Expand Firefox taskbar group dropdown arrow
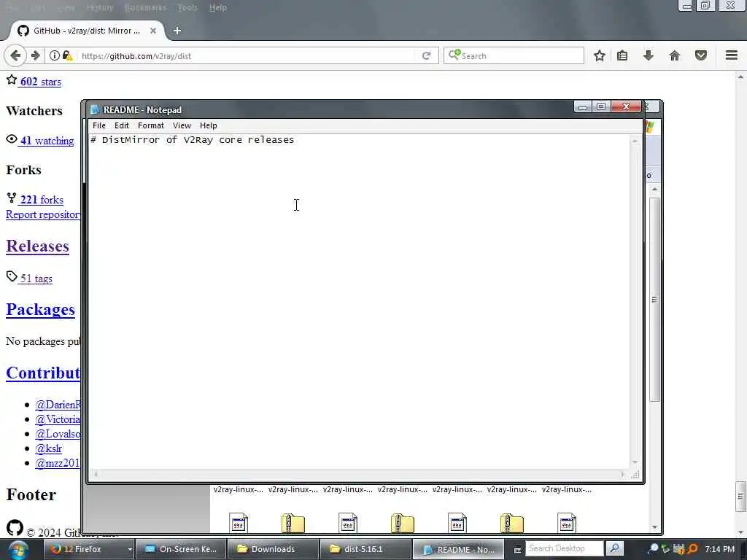 [x=129, y=550]
